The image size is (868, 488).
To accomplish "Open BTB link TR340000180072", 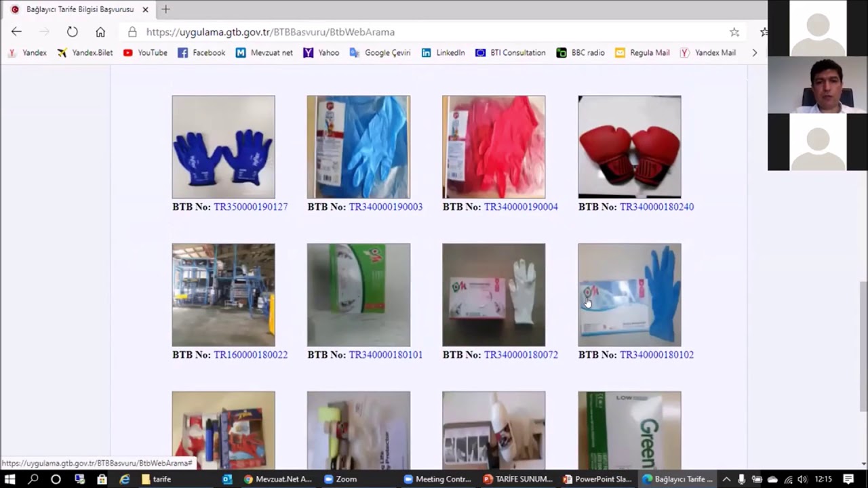I will pos(521,354).
